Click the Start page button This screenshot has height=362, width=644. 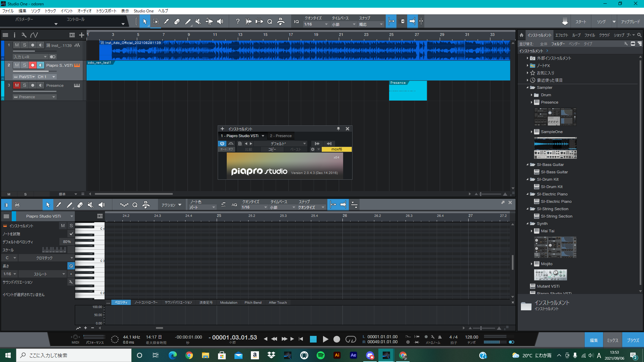(x=581, y=21)
